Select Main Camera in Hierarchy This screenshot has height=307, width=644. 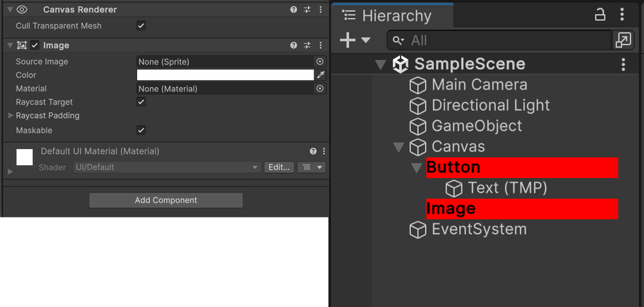pos(479,84)
